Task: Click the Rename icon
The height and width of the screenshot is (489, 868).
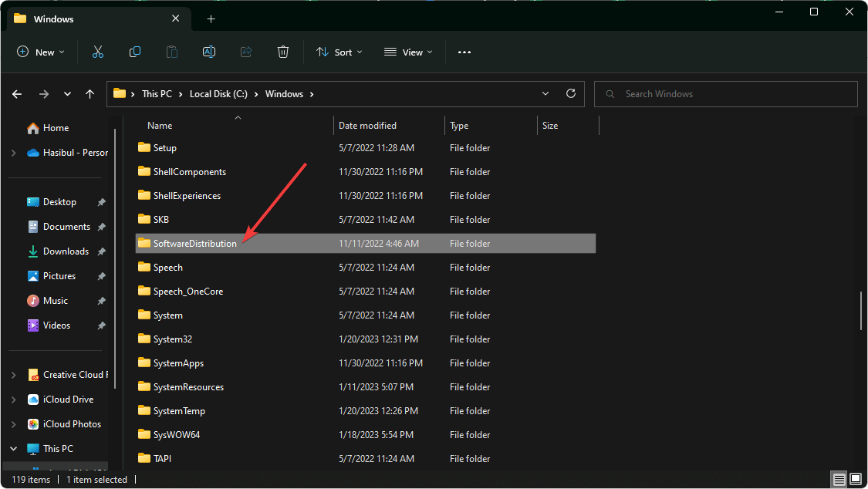Action: pyautogui.click(x=208, y=52)
